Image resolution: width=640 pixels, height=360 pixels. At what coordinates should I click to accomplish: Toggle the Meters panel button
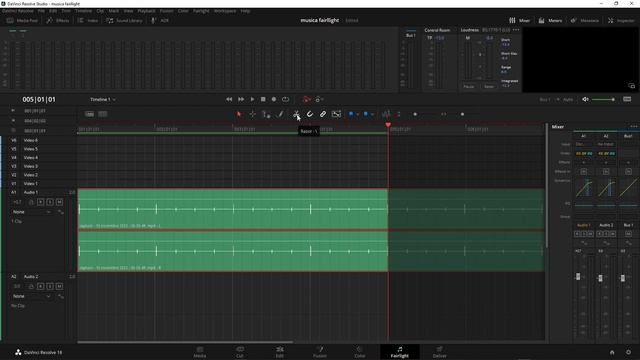(x=550, y=20)
